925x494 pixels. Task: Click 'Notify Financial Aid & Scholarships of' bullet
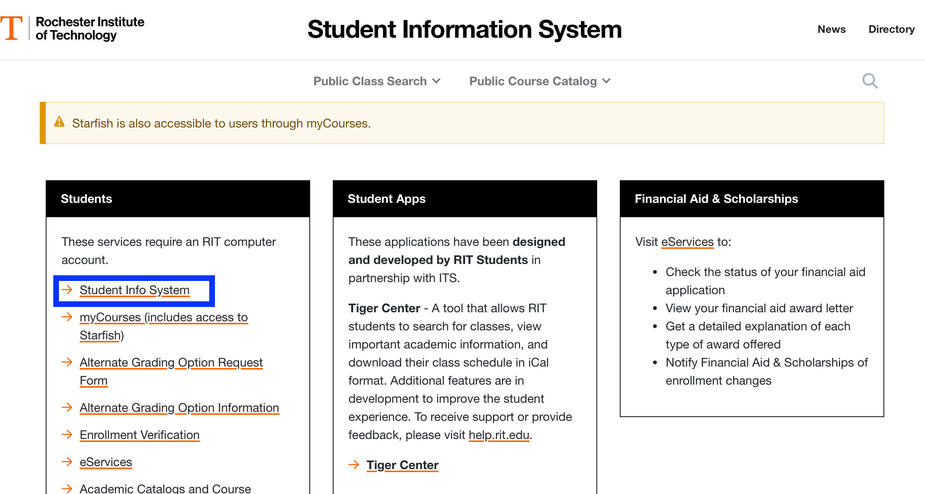[766, 371]
